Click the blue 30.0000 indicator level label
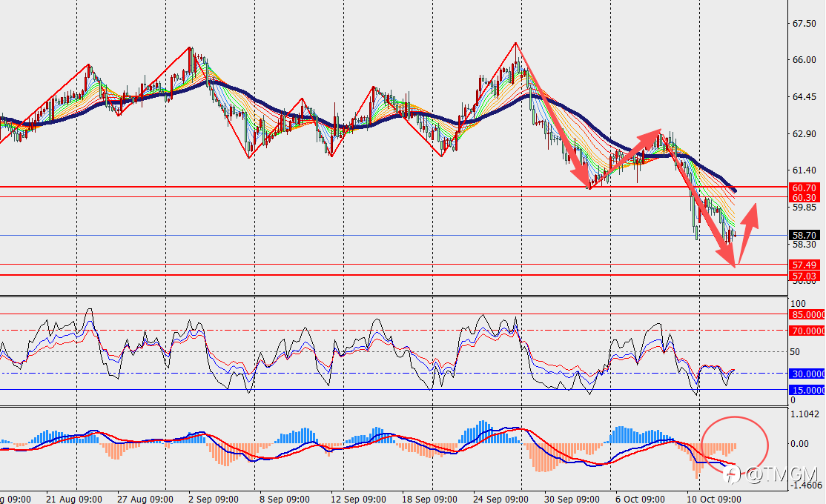 [x=807, y=374]
